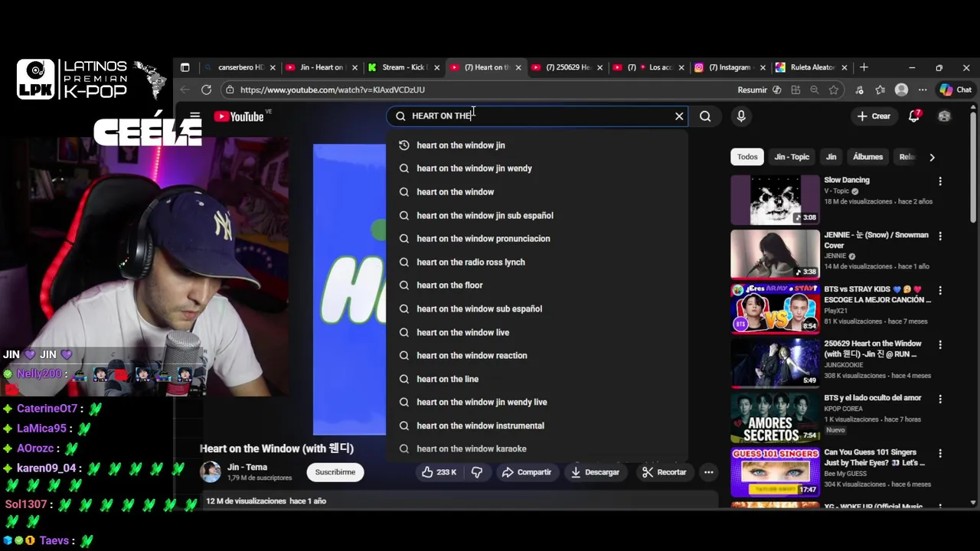Choose suggestion 'heart on the window jin'

pos(536,145)
